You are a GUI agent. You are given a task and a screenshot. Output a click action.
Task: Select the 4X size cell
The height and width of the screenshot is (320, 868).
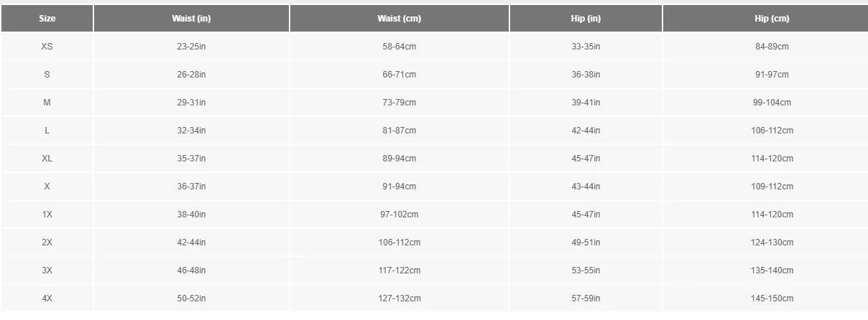click(47, 298)
